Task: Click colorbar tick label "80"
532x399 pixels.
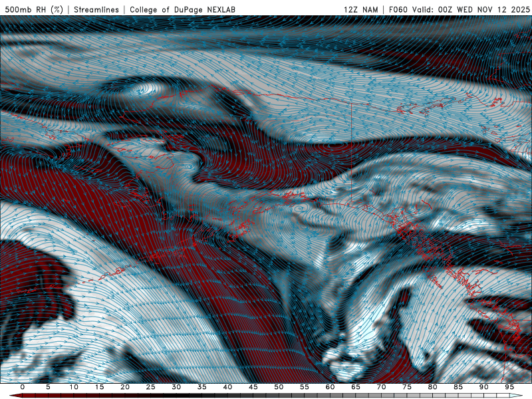Action: pos(433,387)
